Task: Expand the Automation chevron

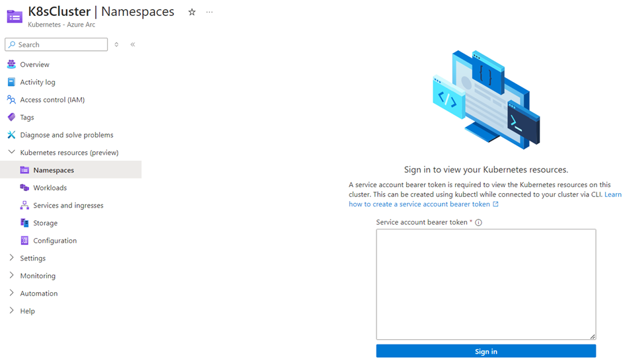Action: tap(11, 293)
